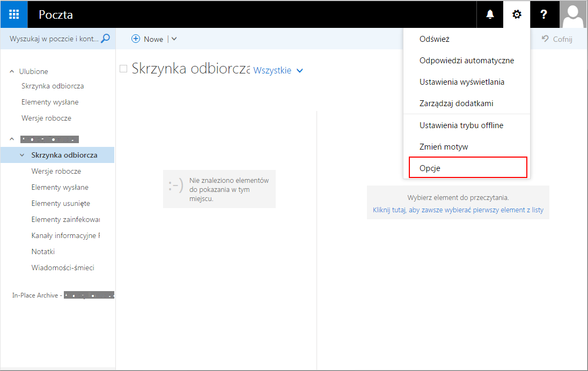Collapse the Ulubione section
This screenshot has width=588, height=371.
pyautogui.click(x=12, y=71)
